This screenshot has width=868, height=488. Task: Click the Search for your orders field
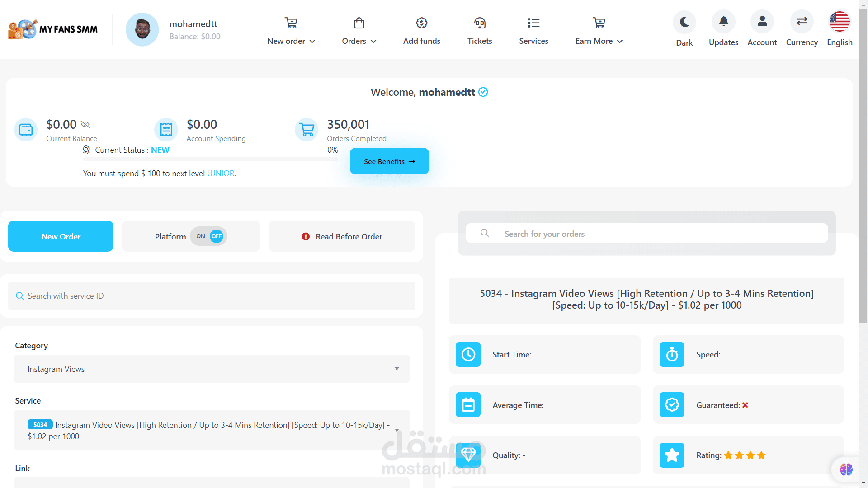click(646, 234)
